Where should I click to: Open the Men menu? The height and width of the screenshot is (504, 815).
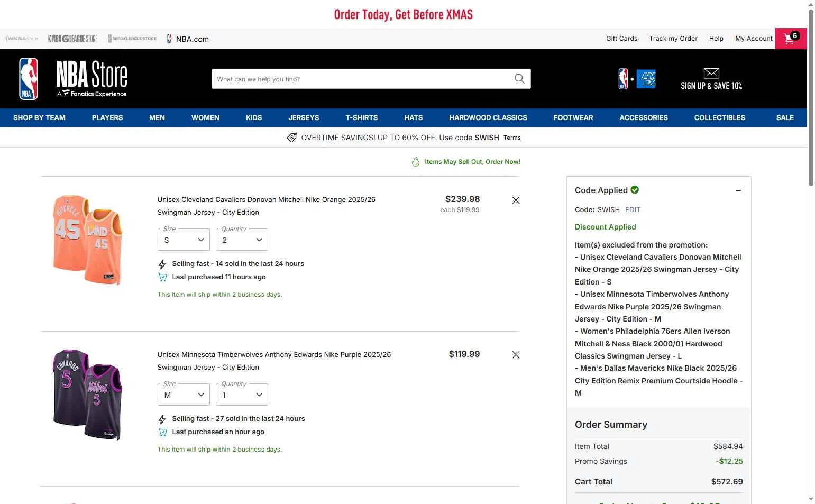tap(157, 117)
